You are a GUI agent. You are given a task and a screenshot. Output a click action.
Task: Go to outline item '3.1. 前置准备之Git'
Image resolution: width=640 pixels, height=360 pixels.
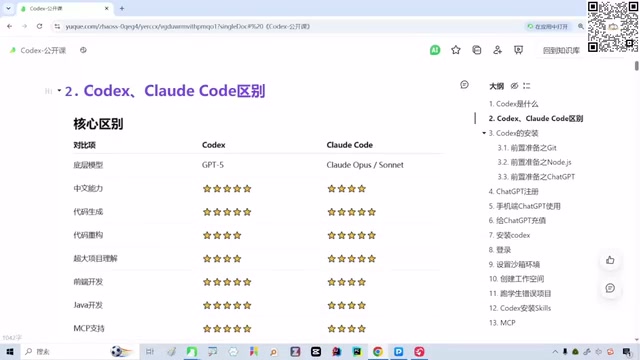pyautogui.click(x=527, y=148)
